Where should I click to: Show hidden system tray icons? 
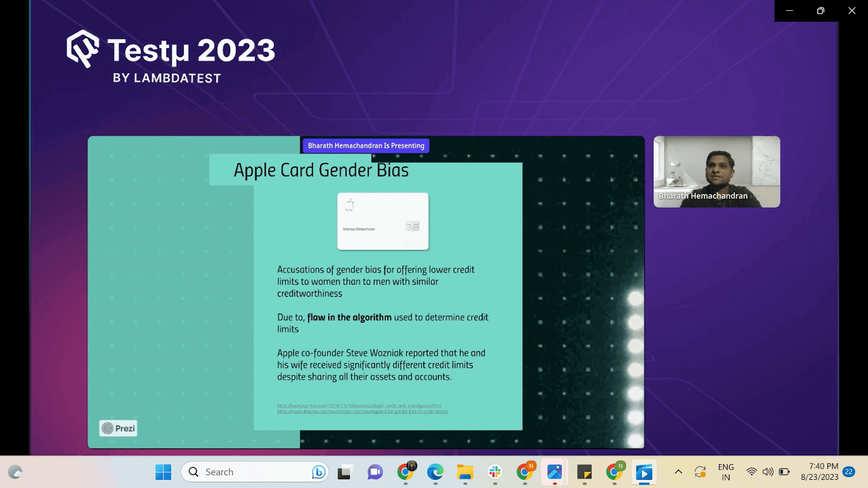[678, 472]
